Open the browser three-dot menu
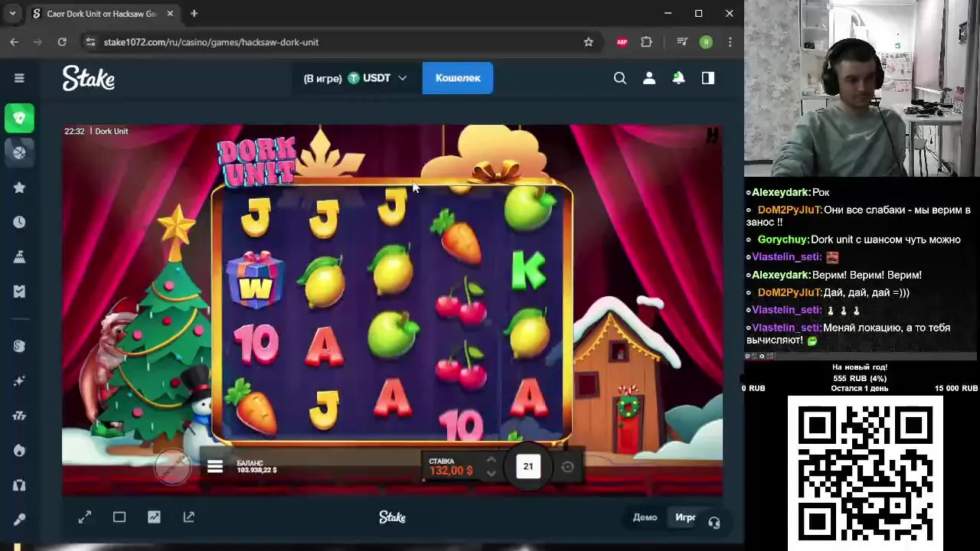 point(730,42)
